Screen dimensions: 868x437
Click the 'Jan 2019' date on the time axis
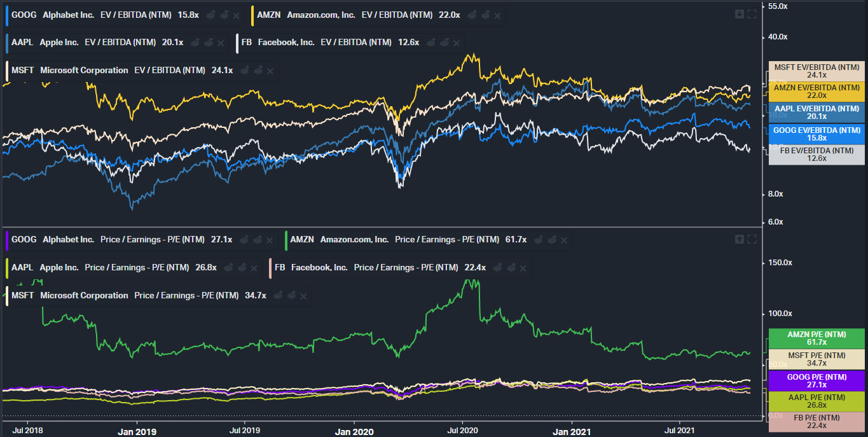point(137,431)
